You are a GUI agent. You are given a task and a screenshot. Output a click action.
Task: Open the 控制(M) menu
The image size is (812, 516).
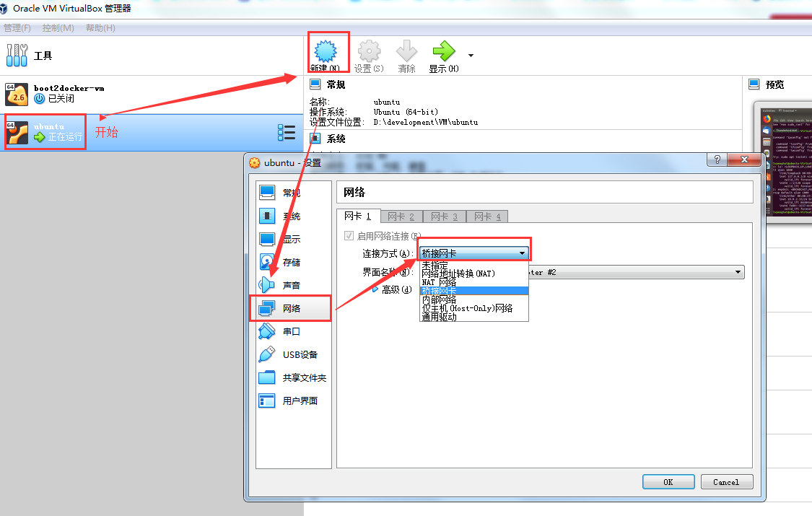[x=58, y=28]
